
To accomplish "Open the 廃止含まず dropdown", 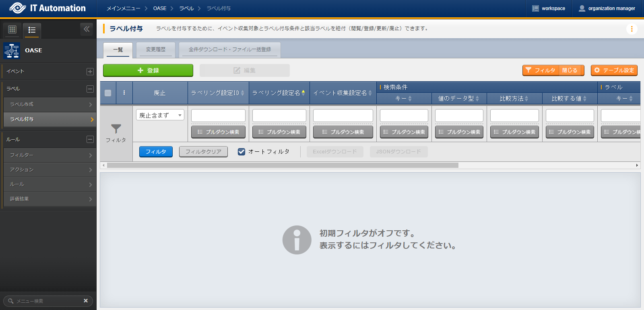I will pos(160,115).
